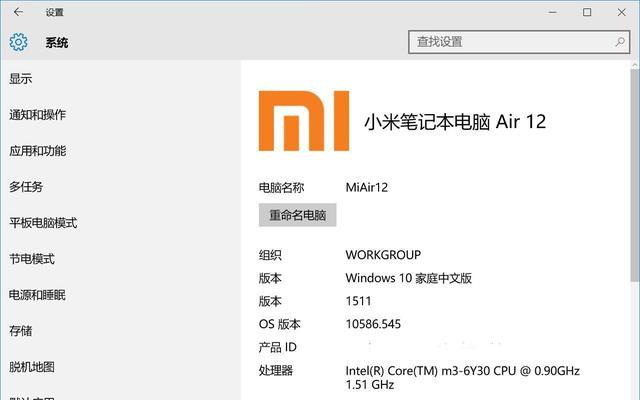Click the 组织 label

tap(270, 255)
